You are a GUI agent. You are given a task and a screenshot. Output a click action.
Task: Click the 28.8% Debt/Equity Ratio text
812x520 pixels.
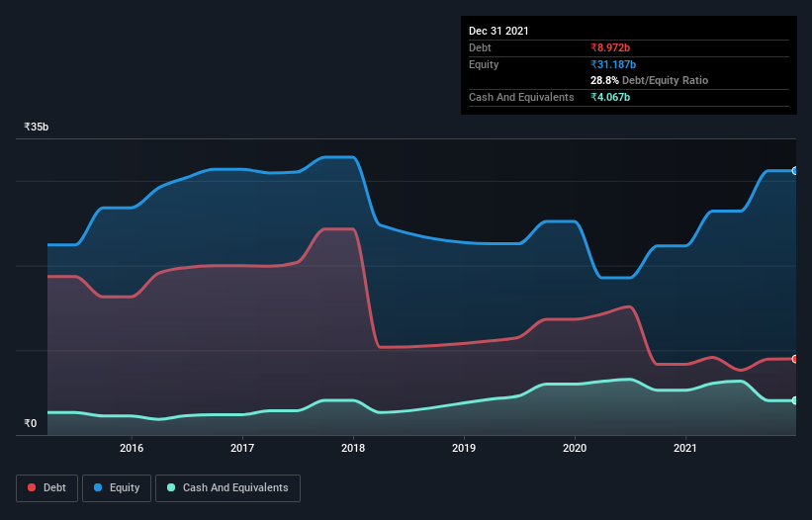(650, 80)
